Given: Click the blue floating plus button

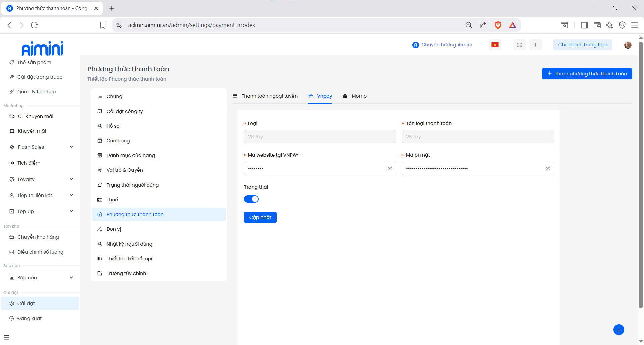Looking at the screenshot, I should tap(619, 330).
